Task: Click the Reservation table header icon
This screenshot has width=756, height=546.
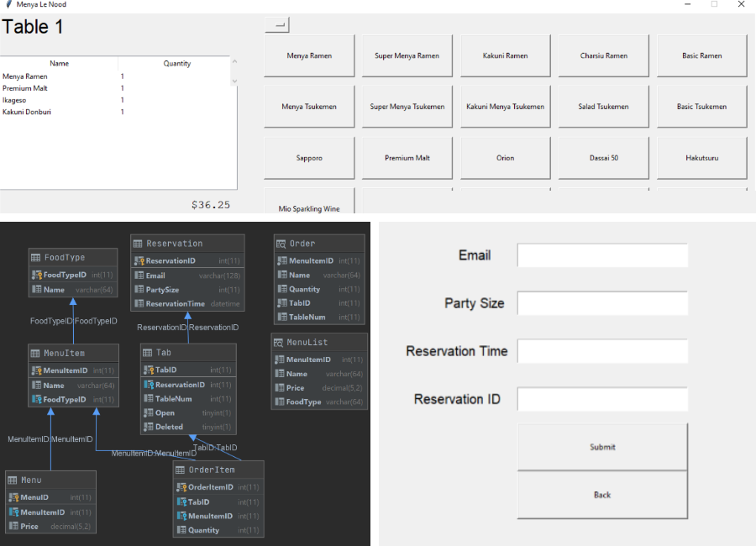Action: point(138,244)
